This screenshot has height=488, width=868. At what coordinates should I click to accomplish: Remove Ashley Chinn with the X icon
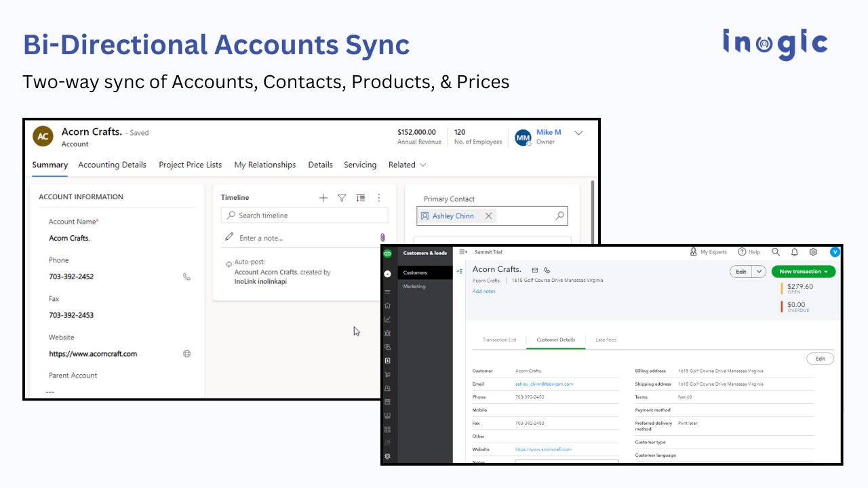click(x=488, y=216)
